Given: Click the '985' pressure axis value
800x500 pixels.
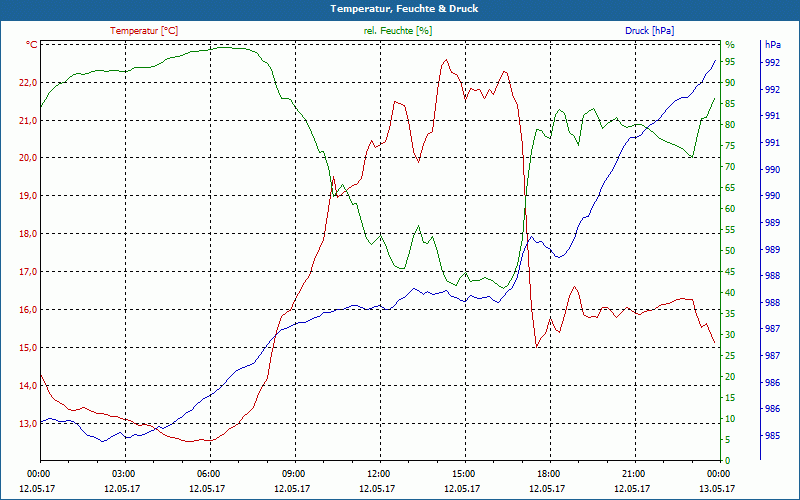Looking at the screenshot, I should point(772,436).
